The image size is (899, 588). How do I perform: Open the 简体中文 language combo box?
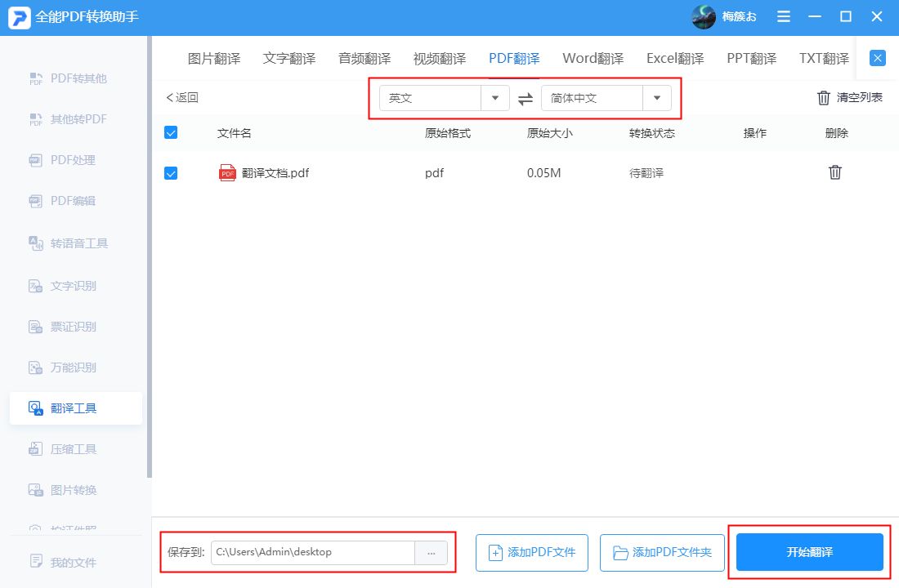tap(606, 98)
